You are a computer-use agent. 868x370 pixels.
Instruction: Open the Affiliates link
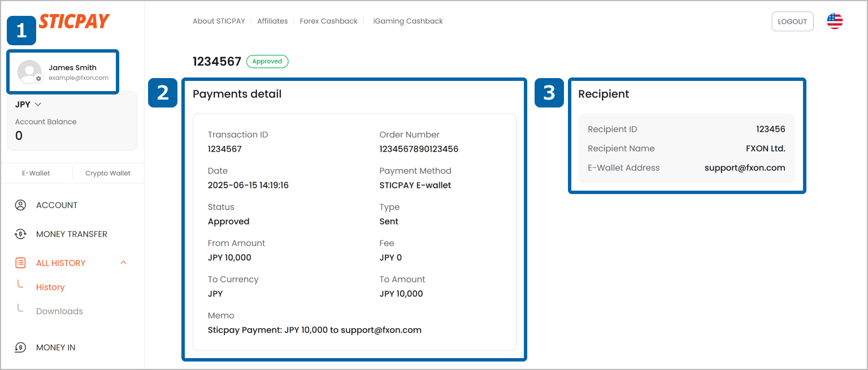(272, 21)
